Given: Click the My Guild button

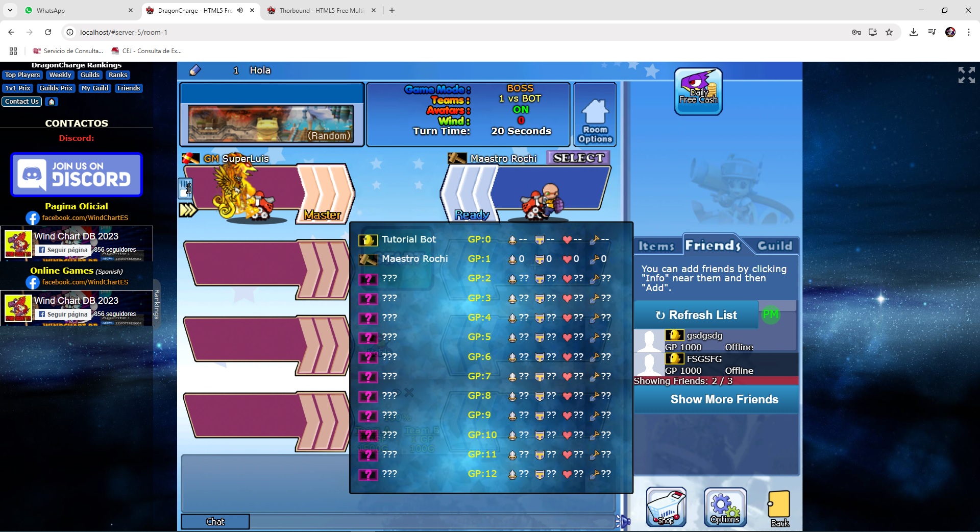Looking at the screenshot, I should click(x=95, y=88).
